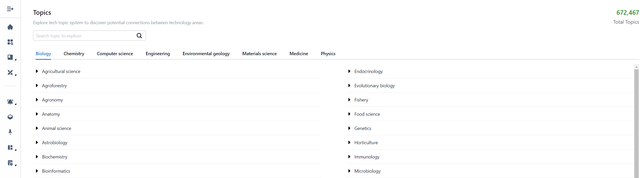Click the topic list scrollbar up arrow

coord(636,67)
